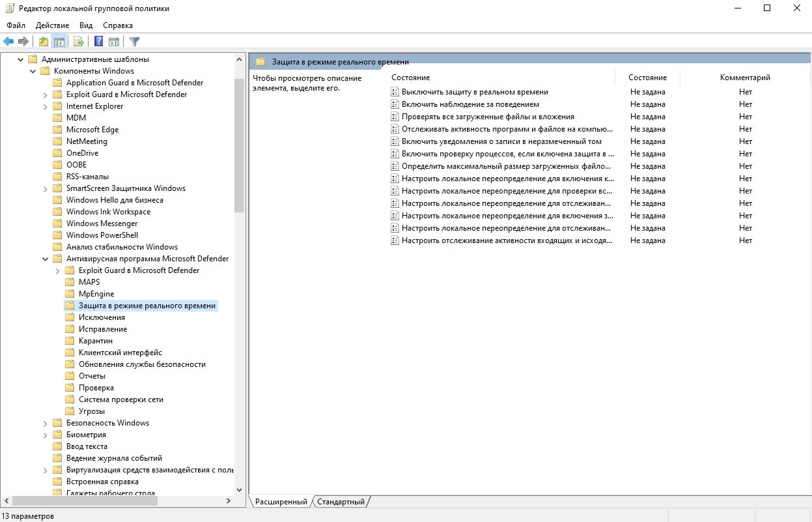Collapse the Компоненты Windows node

pyautogui.click(x=33, y=71)
